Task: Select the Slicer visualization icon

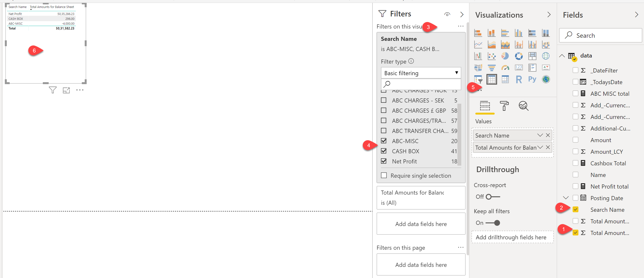Action: point(478,79)
